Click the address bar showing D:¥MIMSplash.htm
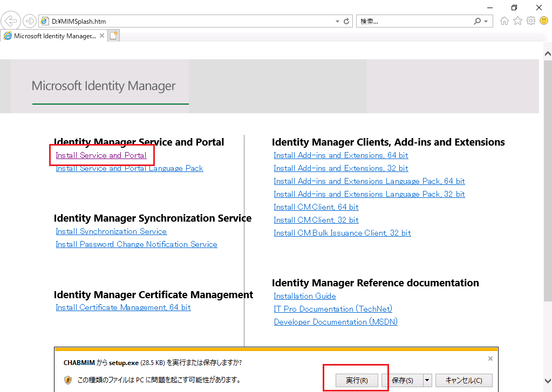This screenshot has height=392, width=552. [195, 21]
